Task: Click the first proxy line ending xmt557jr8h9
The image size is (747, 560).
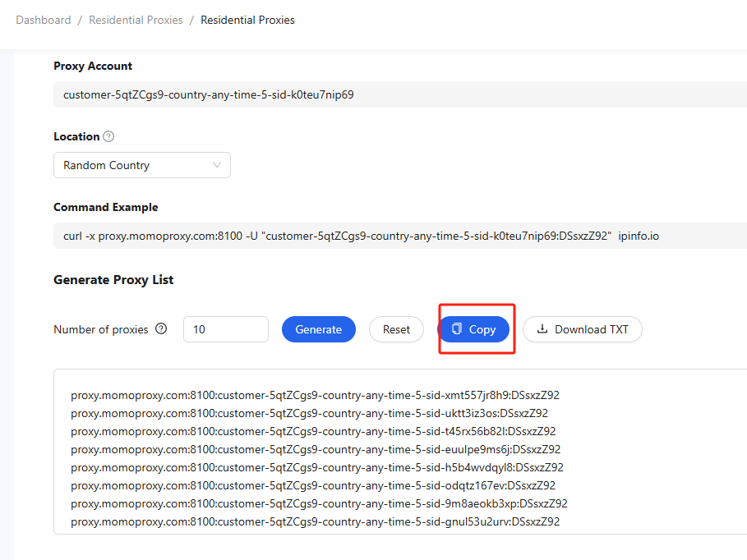Action: click(x=315, y=395)
